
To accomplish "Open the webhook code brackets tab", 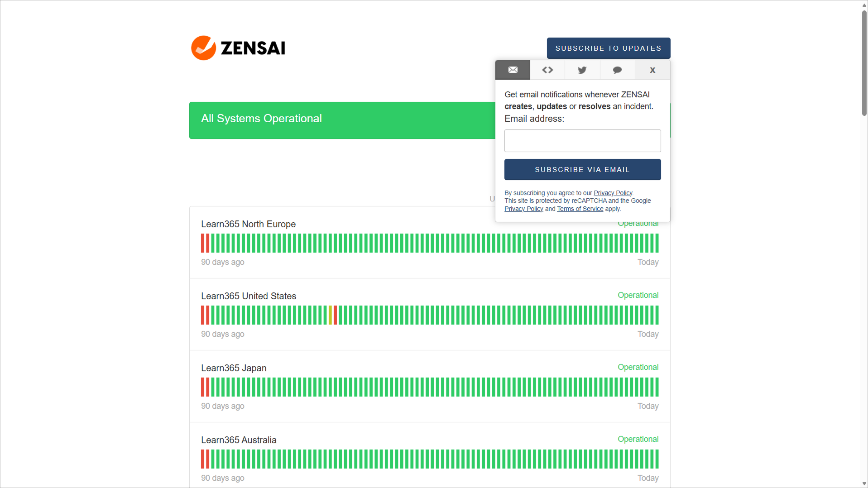I will [547, 70].
